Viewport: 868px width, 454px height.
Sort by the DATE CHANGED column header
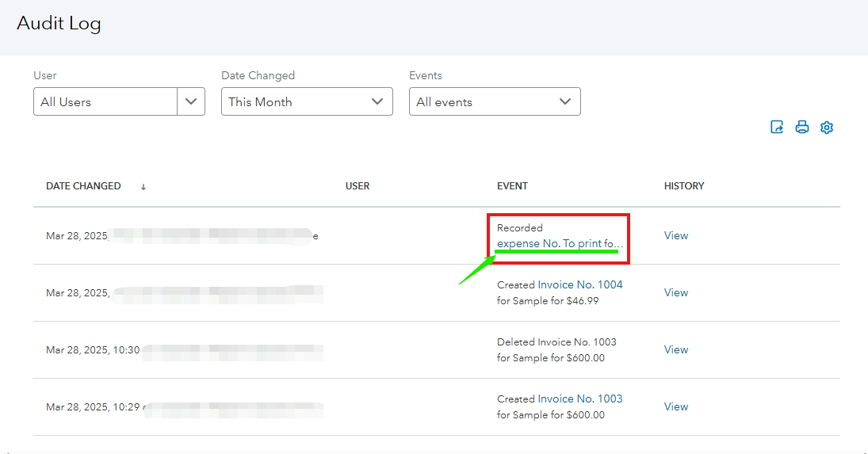(x=83, y=186)
